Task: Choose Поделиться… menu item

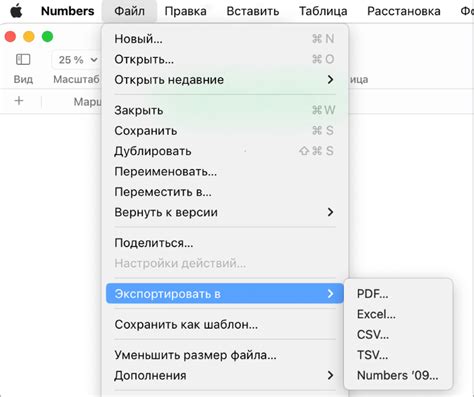Action: click(x=225, y=243)
